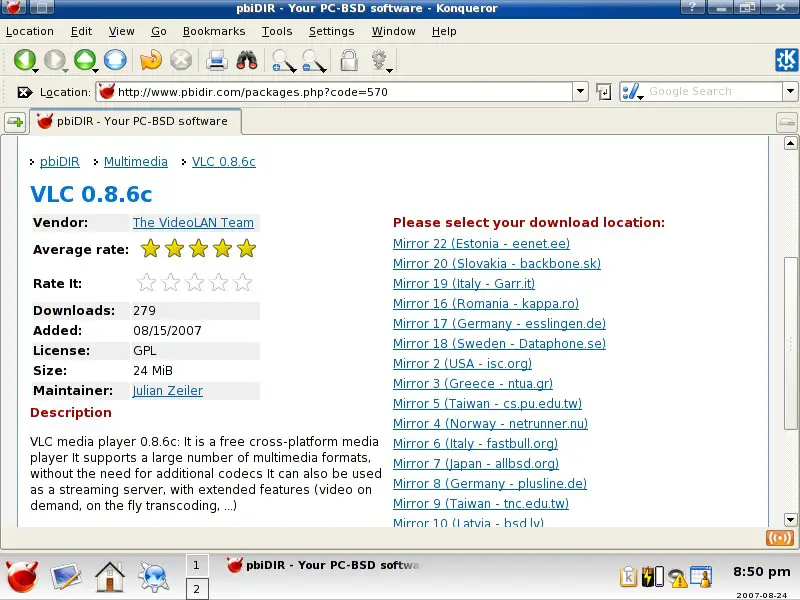The width and height of the screenshot is (800, 600).
Task: Click the greyed Forward arrow button
Action: (55, 60)
